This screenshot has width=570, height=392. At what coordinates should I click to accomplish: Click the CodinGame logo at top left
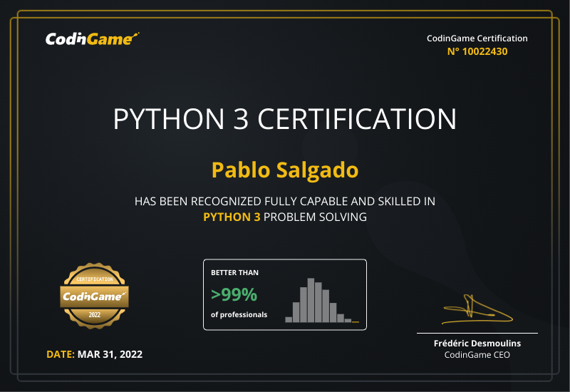(x=92, y=39)
